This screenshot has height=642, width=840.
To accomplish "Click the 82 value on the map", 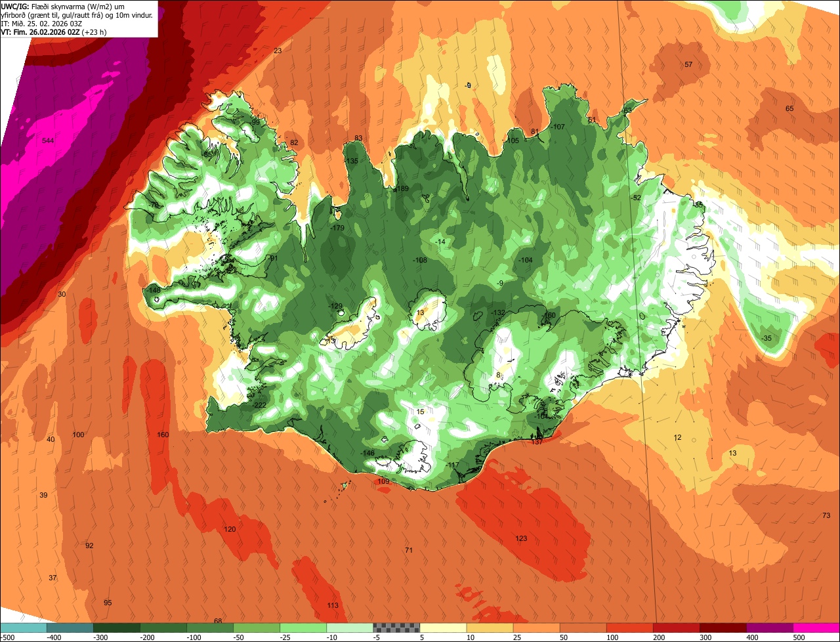I will tap(294, 142).
